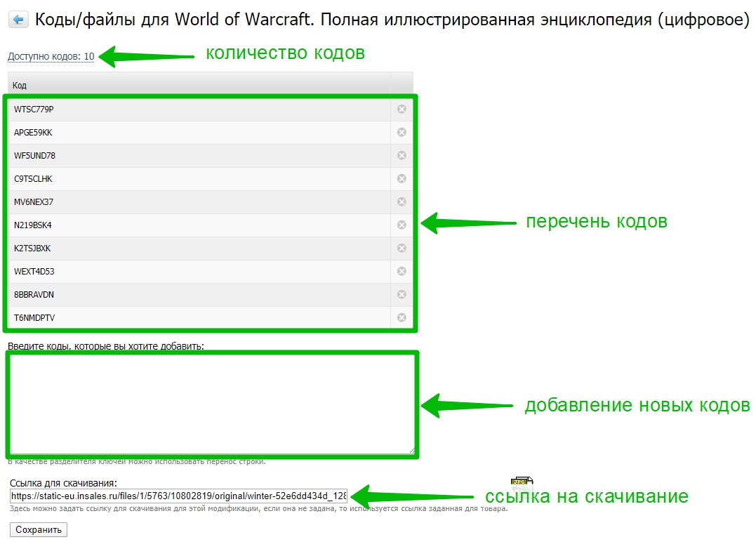This screenshot has height=549, width=756.
Task: Delete the 8BBRAVDN code row
Action: [402, 294]
